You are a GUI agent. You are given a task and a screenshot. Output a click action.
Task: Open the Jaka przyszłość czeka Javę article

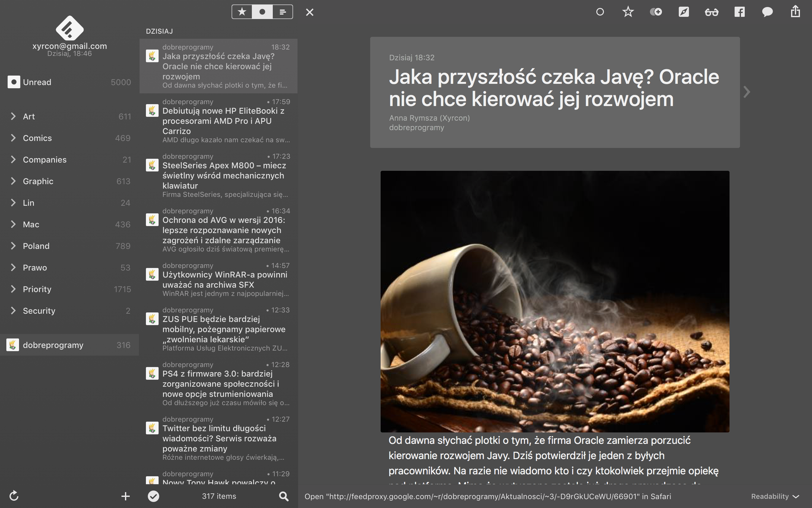pyautogui.click(x=219, y=66)
